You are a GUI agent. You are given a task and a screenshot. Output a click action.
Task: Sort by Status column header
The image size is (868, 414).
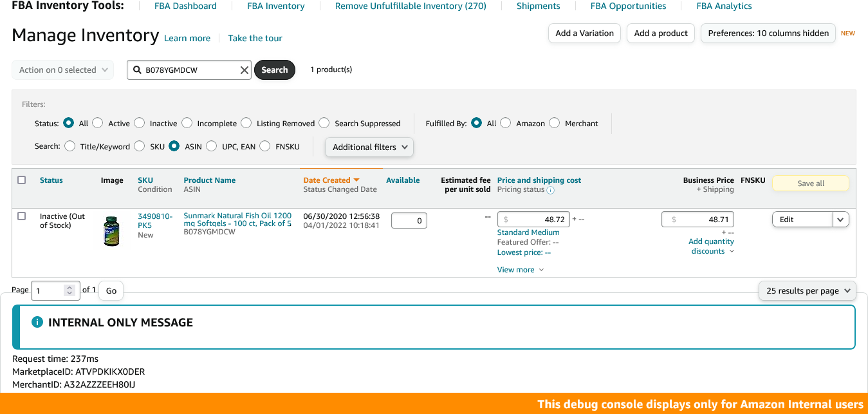(x=51, y=180)
